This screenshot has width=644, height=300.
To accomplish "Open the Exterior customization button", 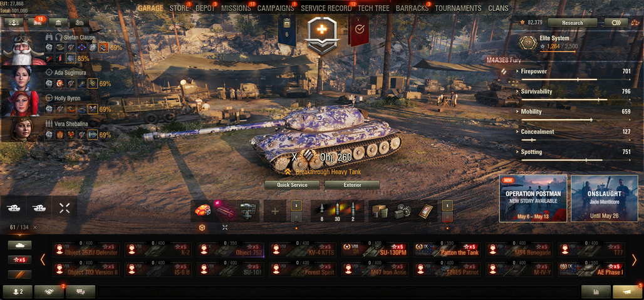I will (353, 185).
